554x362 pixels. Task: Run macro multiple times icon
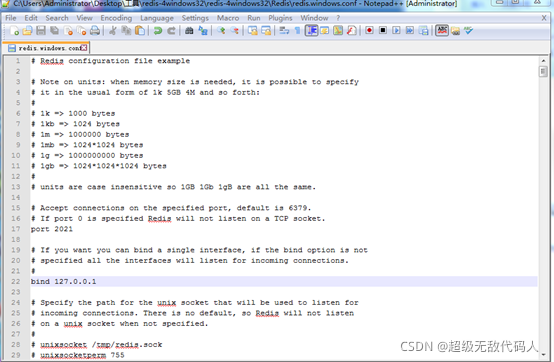point(410,31)
